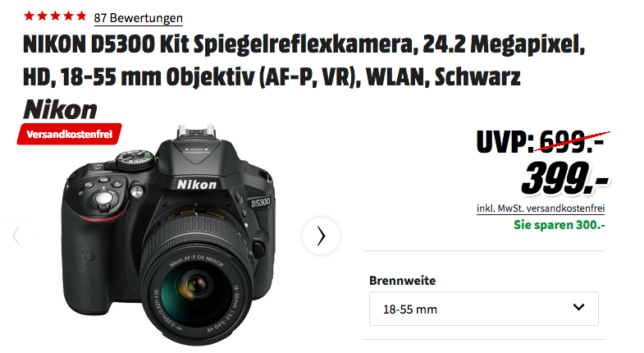Click the 399.- sale price
The width and height of the screenshot is (644, 353).
point(564,177)
